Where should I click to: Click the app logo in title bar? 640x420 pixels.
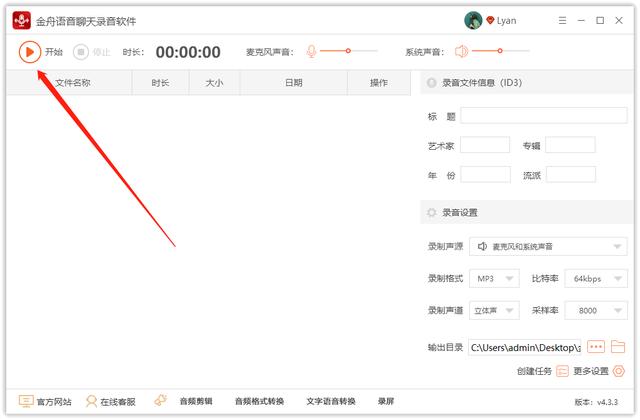[x=22, y=20]
